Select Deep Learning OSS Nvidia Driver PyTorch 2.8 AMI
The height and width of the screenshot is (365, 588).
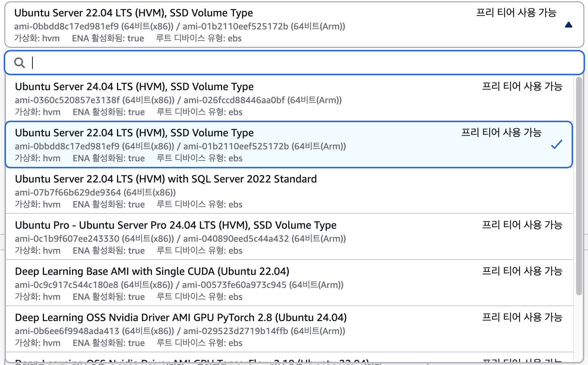(181, 318)
